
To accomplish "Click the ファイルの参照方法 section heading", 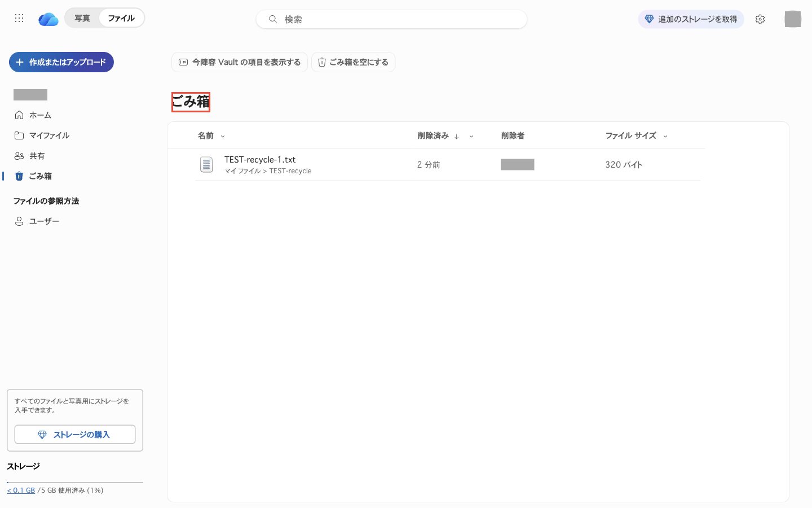I will coord(46,201).
